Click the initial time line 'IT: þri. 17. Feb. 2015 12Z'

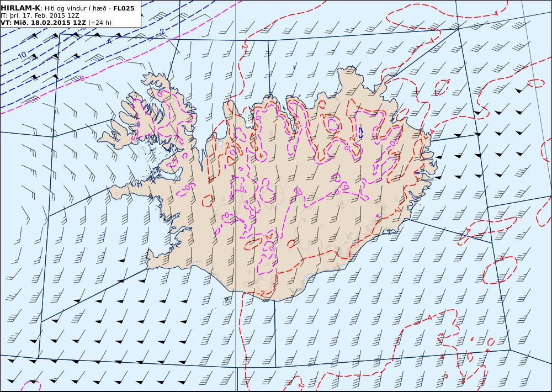click(40, 15)
